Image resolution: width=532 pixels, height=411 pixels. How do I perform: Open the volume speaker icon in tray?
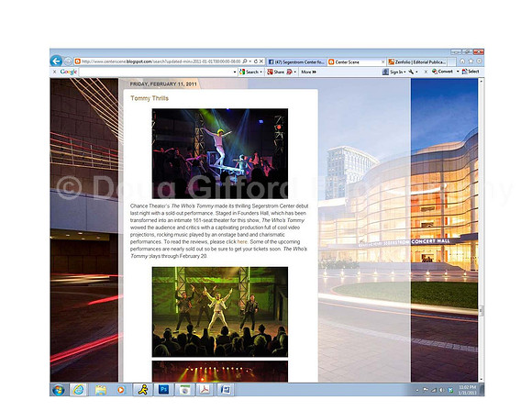pos(442,390)
